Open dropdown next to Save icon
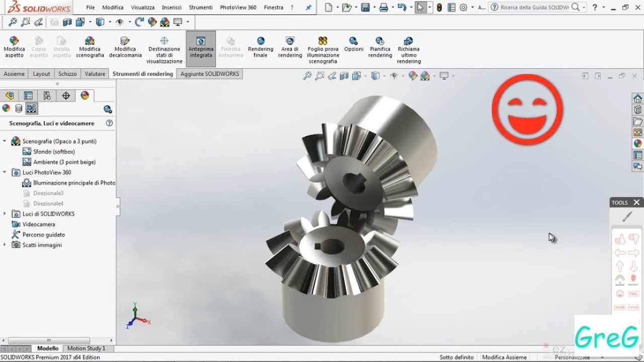This screenshot has width=644, height=362. (x=373, y=8)
